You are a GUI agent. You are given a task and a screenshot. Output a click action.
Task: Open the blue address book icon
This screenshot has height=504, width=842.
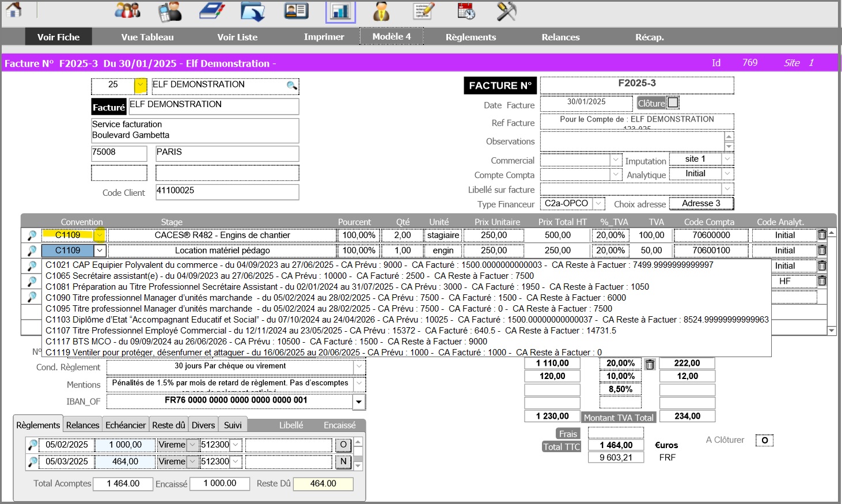212,10
